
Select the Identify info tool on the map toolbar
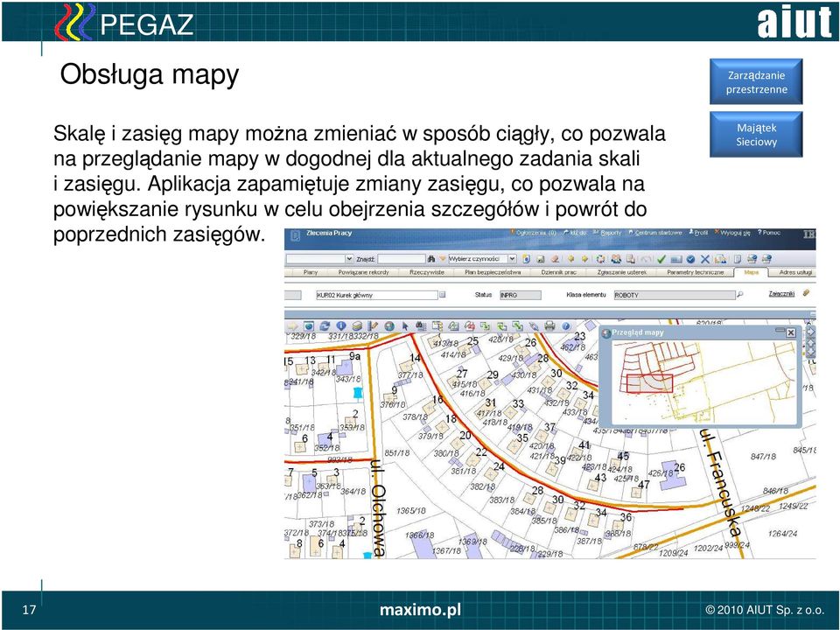[341, 325]
